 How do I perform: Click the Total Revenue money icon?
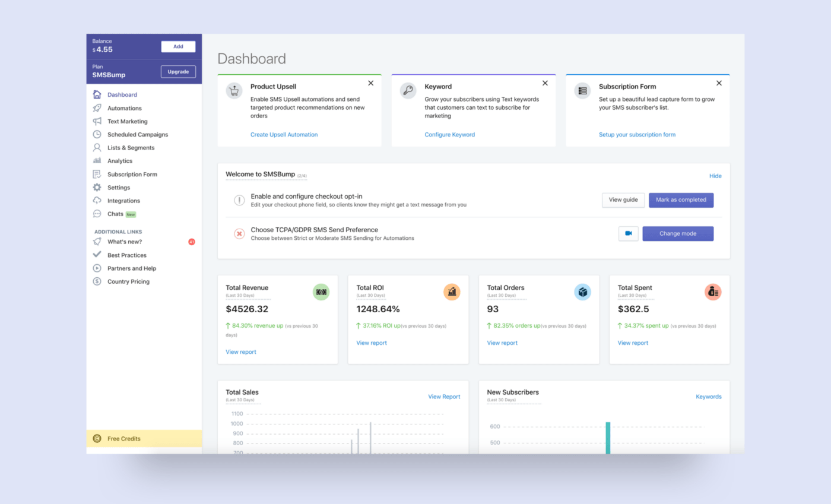point(321,291)
